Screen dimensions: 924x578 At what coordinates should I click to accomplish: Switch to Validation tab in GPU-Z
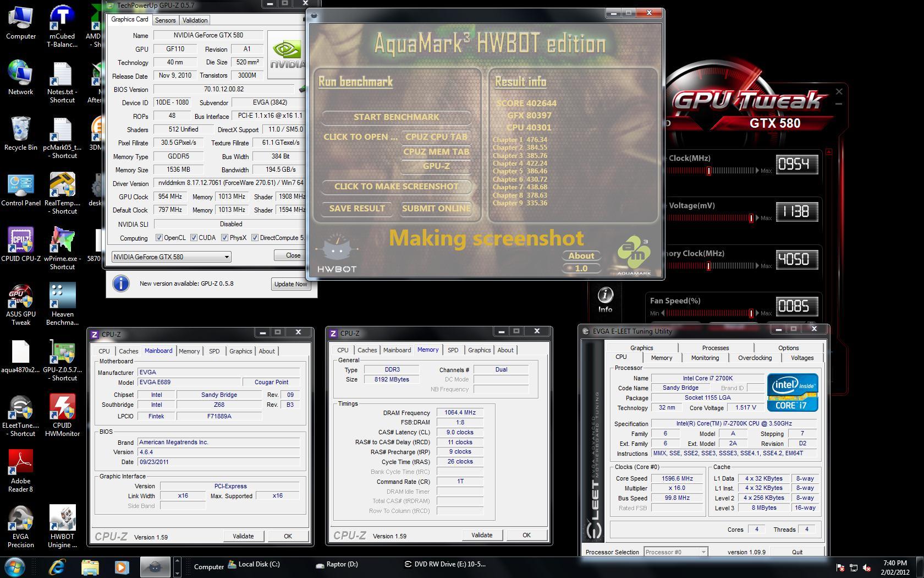point(195,20)
